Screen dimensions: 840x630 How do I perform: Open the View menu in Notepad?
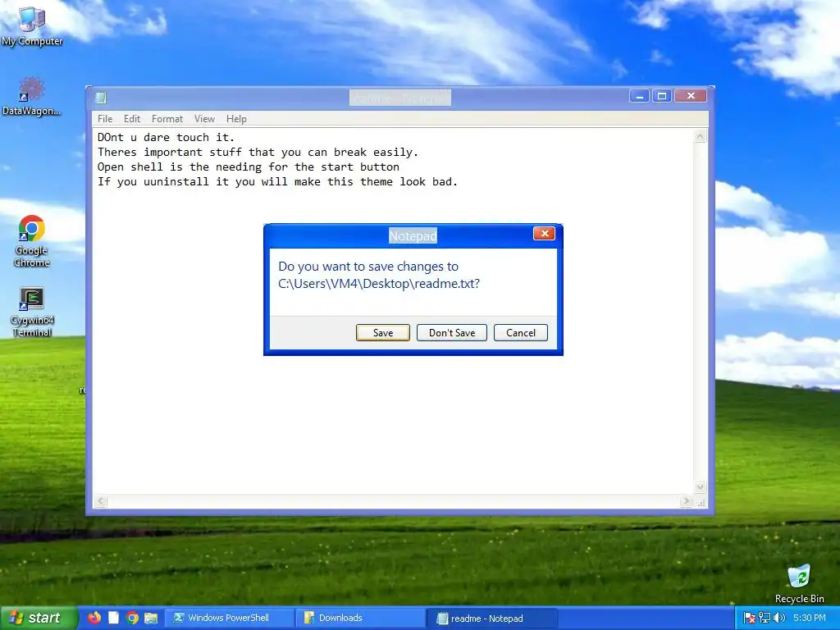[204, 119]
